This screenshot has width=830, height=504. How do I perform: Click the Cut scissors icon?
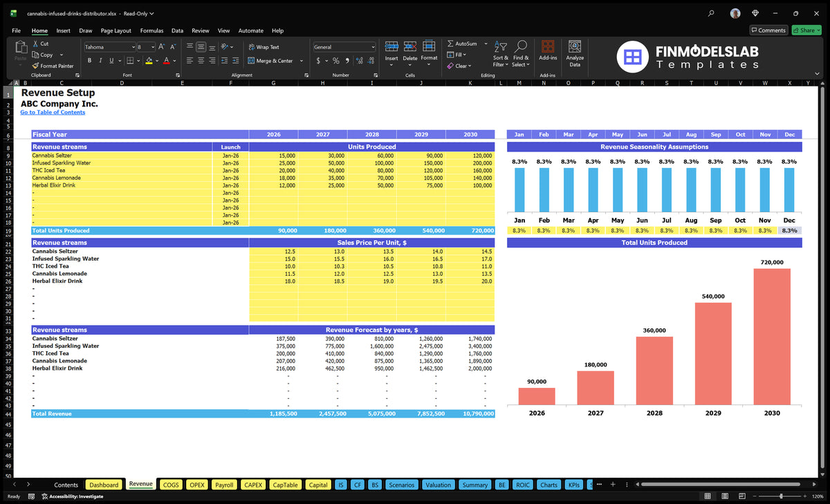tap(35, 44)
